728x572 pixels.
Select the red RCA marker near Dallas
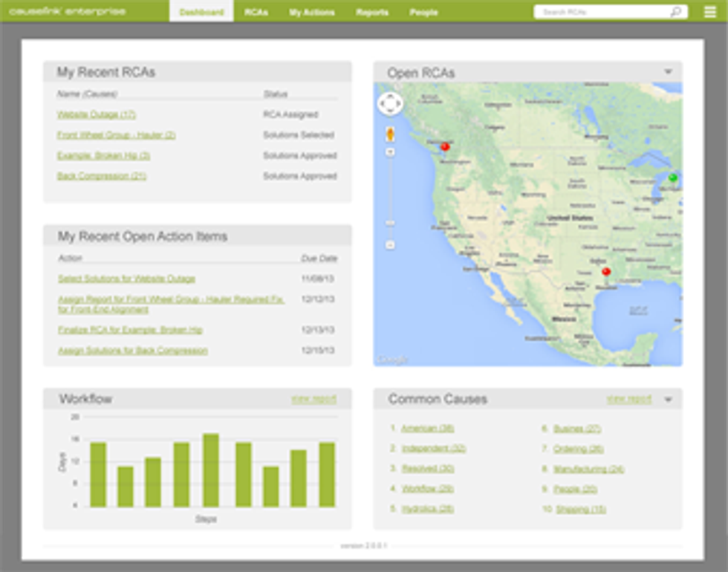pyautogui.click(x=607, y=271)
